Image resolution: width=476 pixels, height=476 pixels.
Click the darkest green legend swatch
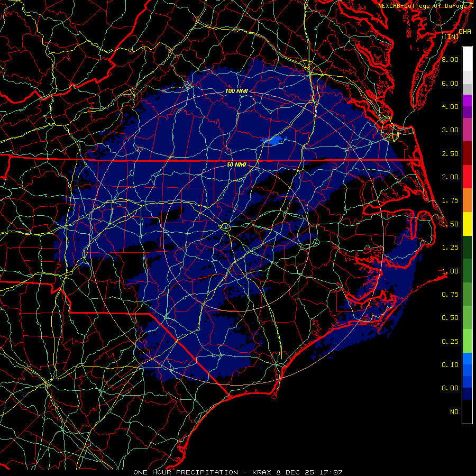point(467,247)
